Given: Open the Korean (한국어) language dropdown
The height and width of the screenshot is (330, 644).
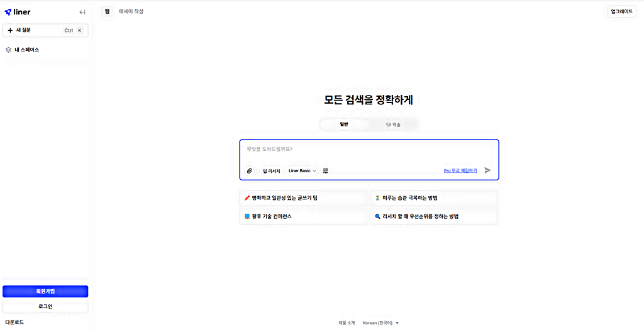Looking at the screenshot, I should [380, 323].
